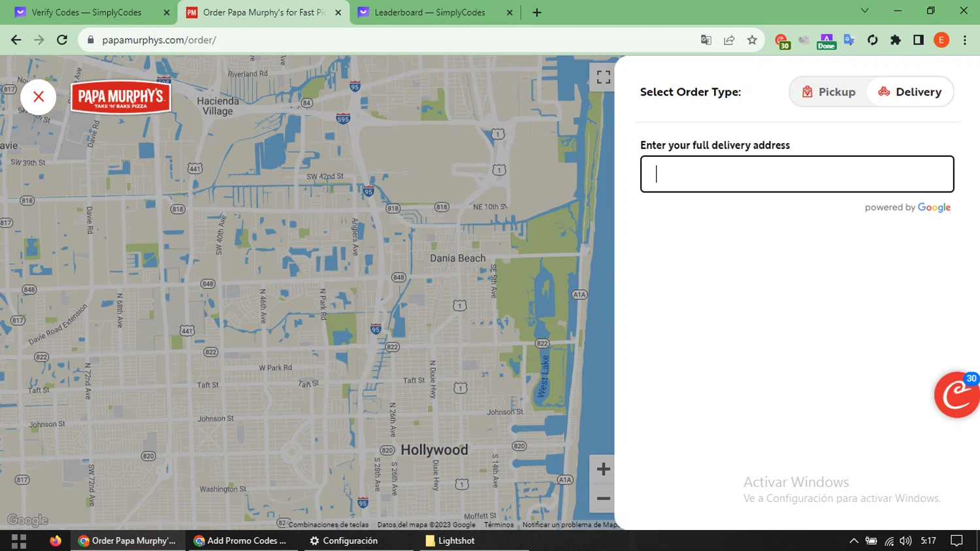Open the browser extensions puzzle icon
The height and width of the screenshot is (551, 980).
[895, 40]
